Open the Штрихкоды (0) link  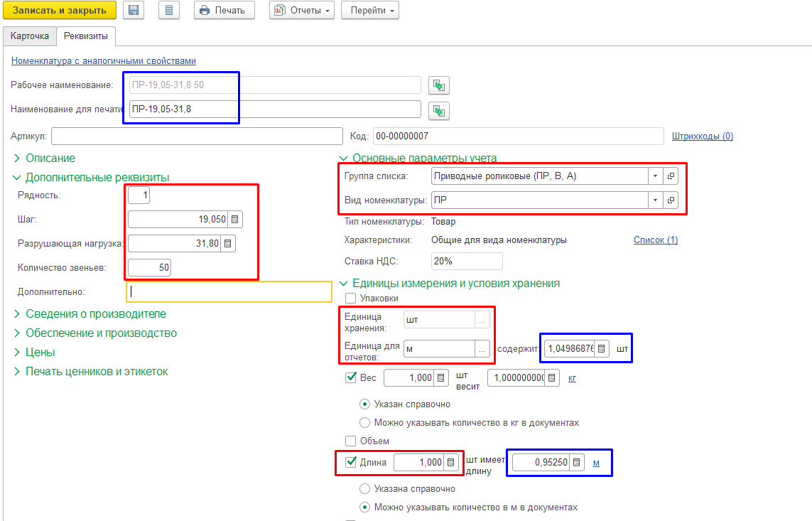(702, 136)
